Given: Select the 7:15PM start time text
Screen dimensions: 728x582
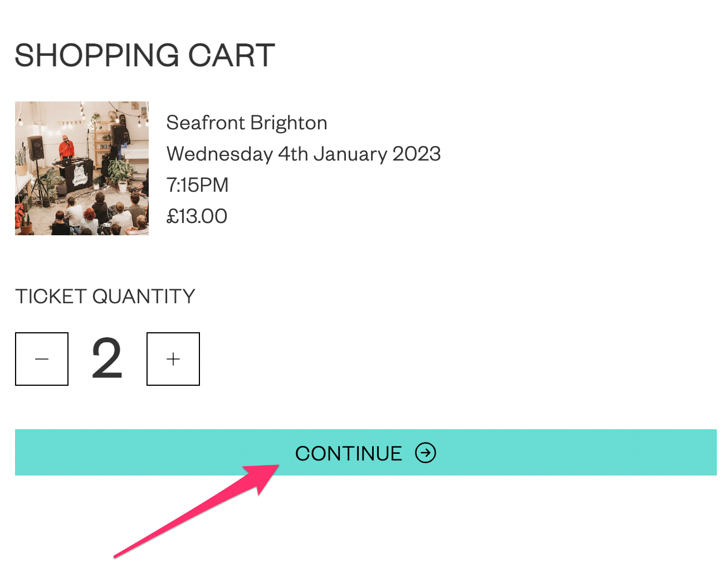Looking at the screenshot, I should (198, 185).
